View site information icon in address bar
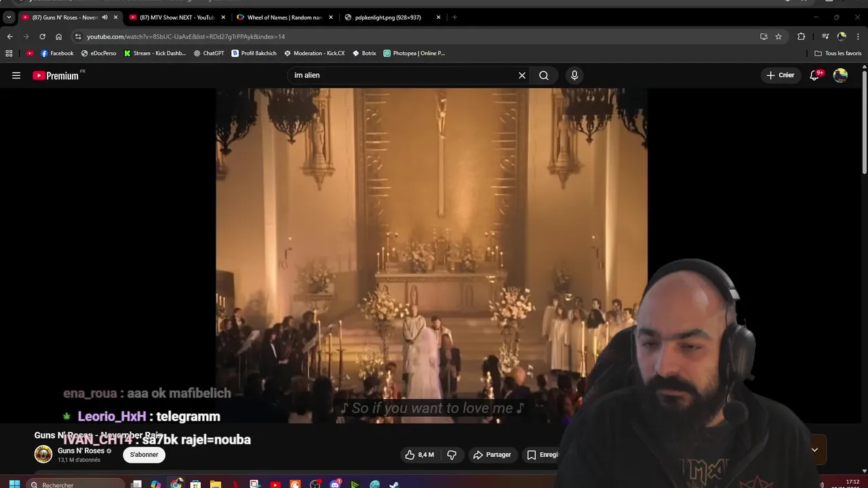 click(x=78, y=37)
